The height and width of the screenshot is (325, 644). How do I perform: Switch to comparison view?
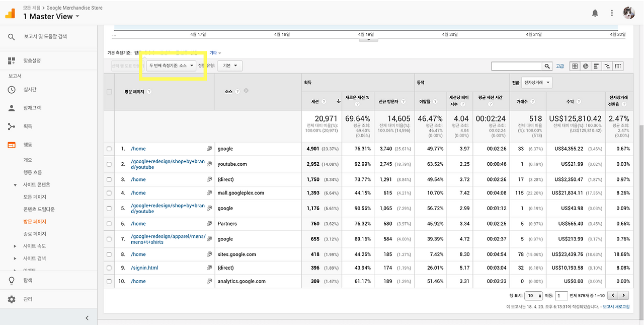(607, 66)
